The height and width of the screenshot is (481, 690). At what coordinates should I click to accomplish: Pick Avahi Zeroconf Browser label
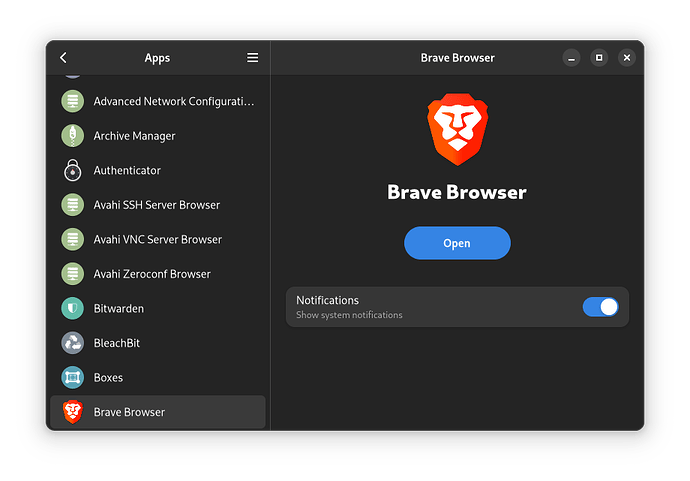152,274
